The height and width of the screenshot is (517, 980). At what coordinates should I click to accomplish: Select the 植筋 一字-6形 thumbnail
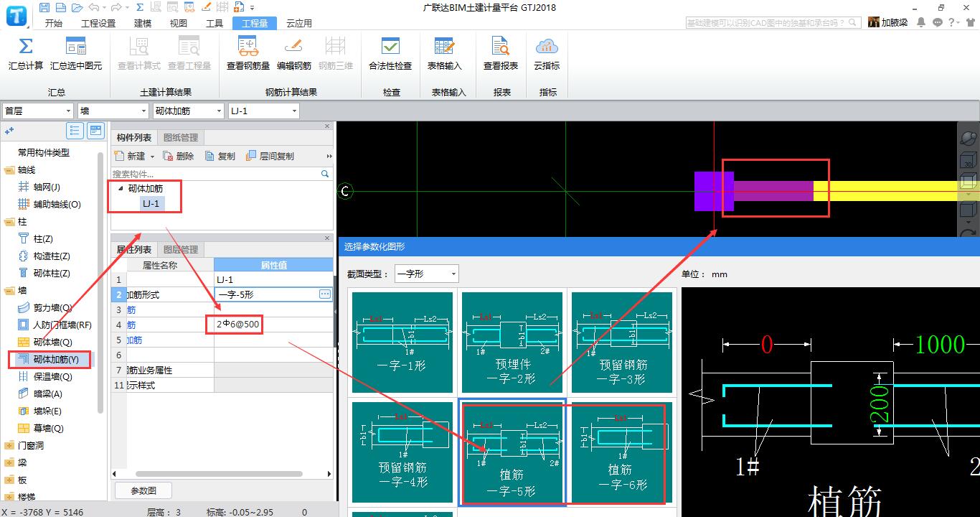[622, 452]
